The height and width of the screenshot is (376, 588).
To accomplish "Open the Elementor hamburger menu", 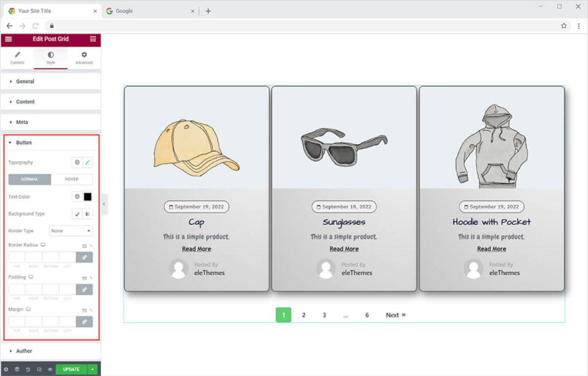I will [8, 39].
